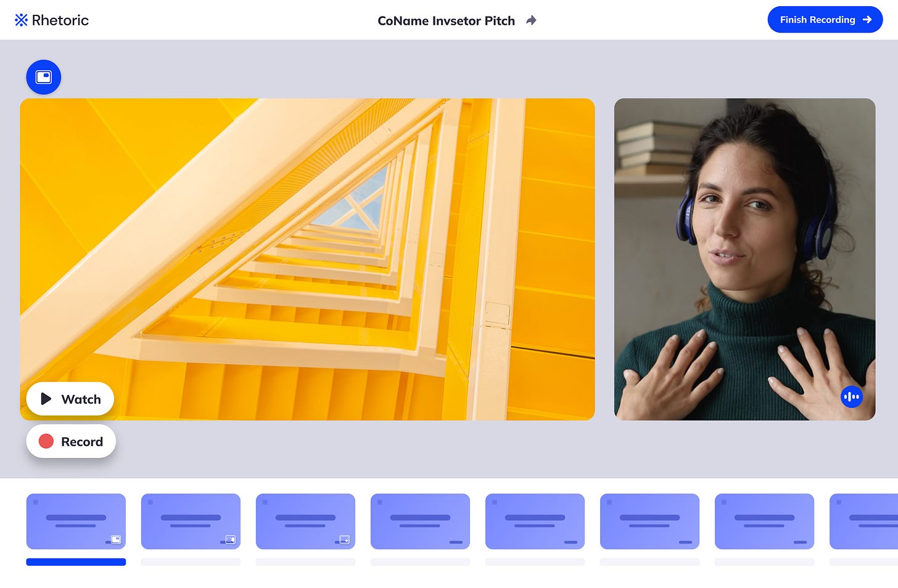
Task: Click the Watch button
Action: point(70,399)
